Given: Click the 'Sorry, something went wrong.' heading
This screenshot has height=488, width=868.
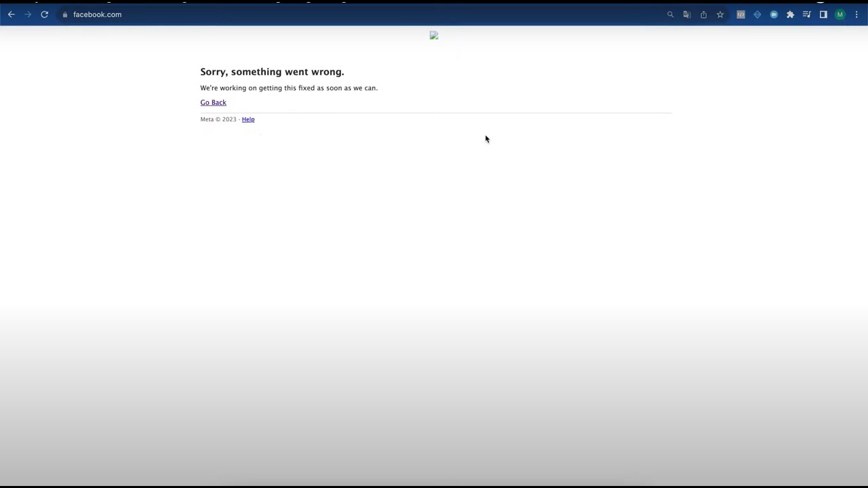Looking at the screenshot, I should point(272,72).
